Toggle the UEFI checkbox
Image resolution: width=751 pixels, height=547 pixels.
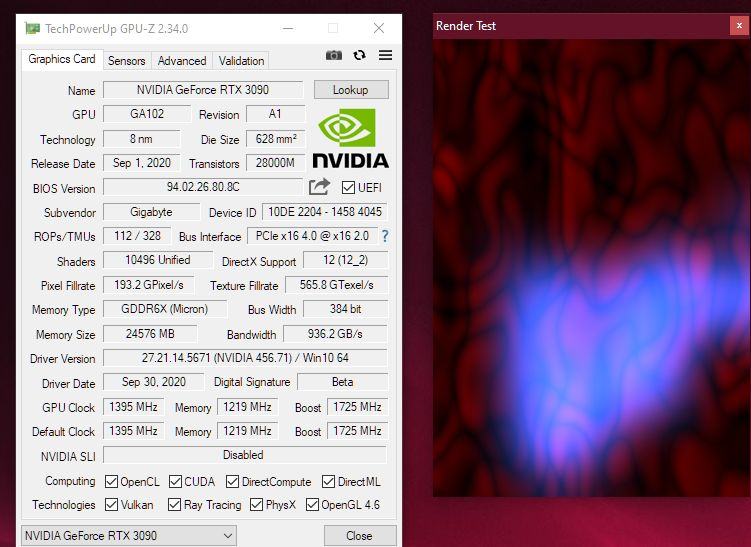coord(348,187)
